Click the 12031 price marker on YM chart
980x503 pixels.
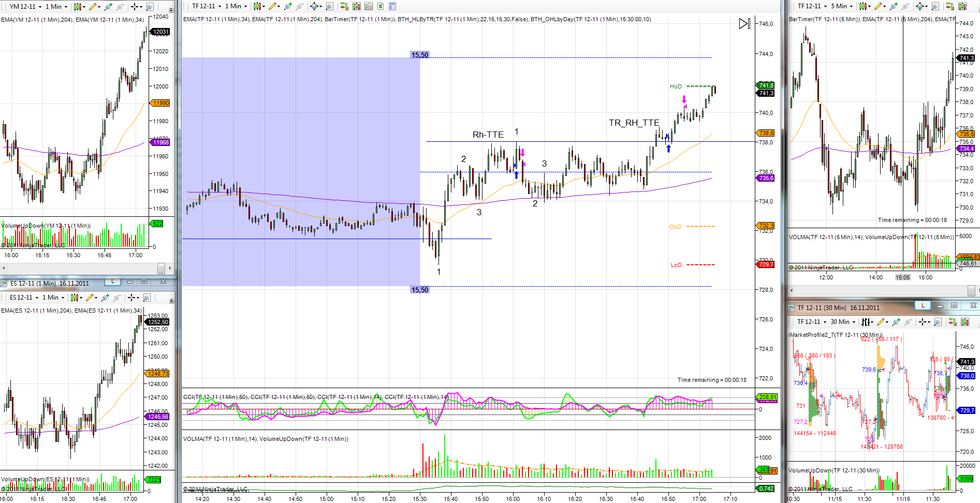click(x=160, y=32)
